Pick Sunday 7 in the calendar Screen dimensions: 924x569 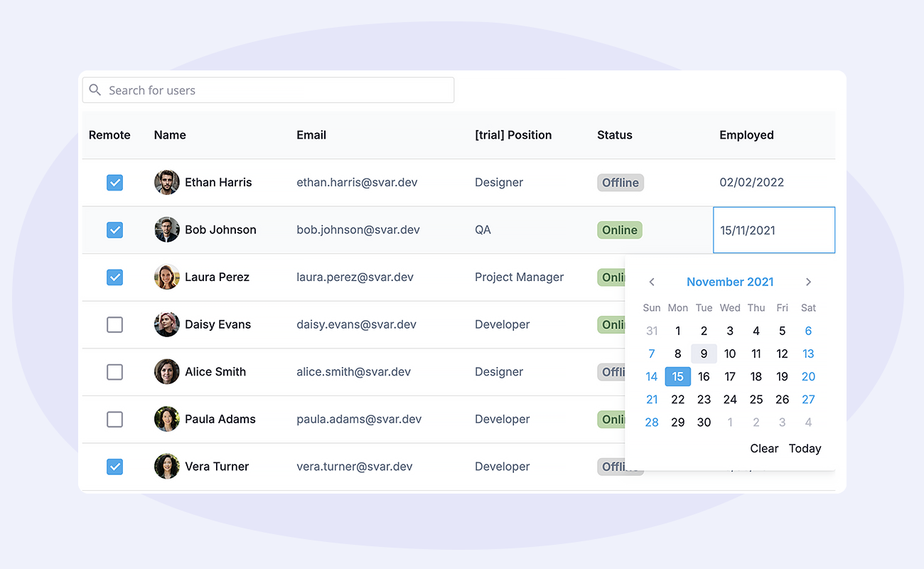point(652,354)
